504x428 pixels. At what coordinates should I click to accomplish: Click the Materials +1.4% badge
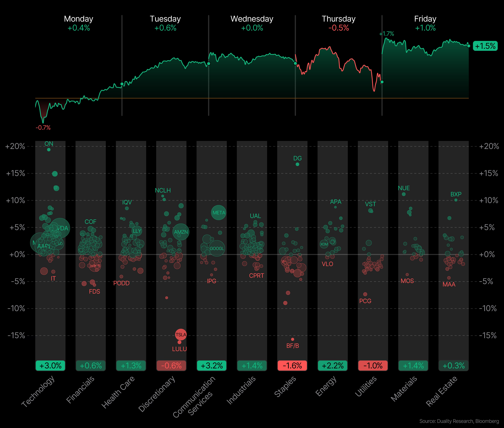[413, 366]
